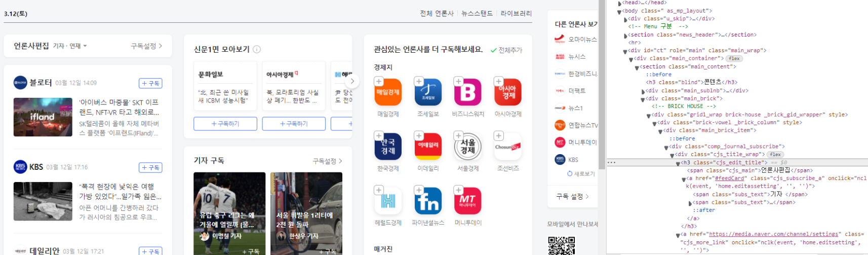Collapse the div id ct main_wrap node
Screen dimensions: 868x255
(x=625, y=51)
